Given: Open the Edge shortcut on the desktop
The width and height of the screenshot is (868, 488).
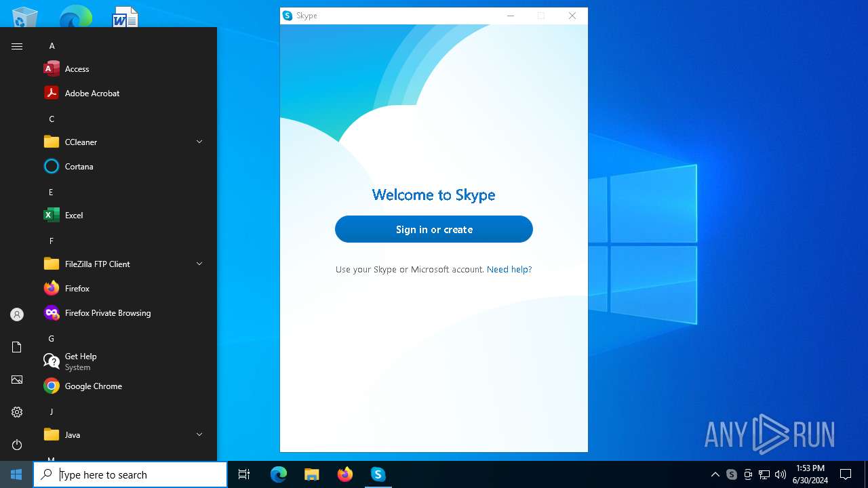Looking at the screenshot, I should click(x=75, y=17).
